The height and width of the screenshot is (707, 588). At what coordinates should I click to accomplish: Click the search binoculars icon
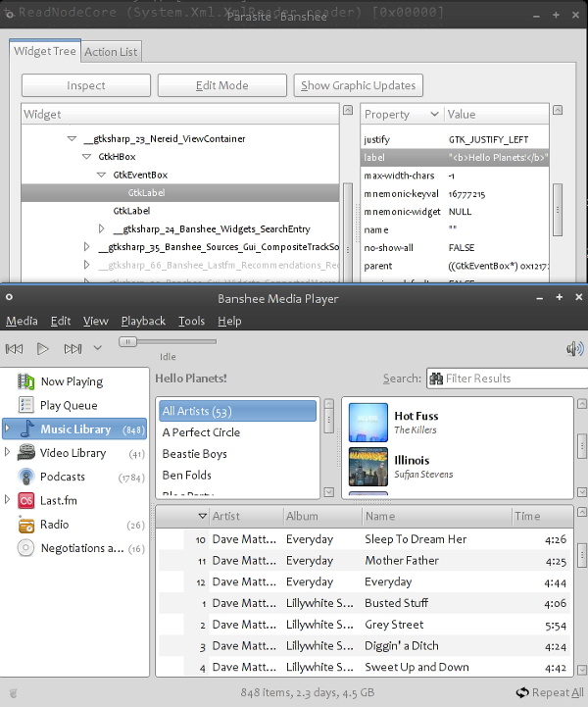[x=436, y=379]
